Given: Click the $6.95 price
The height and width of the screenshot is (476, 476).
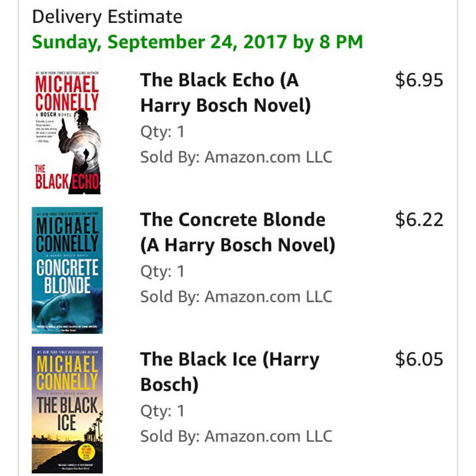Looking at the screenshot, I should 419,80.
